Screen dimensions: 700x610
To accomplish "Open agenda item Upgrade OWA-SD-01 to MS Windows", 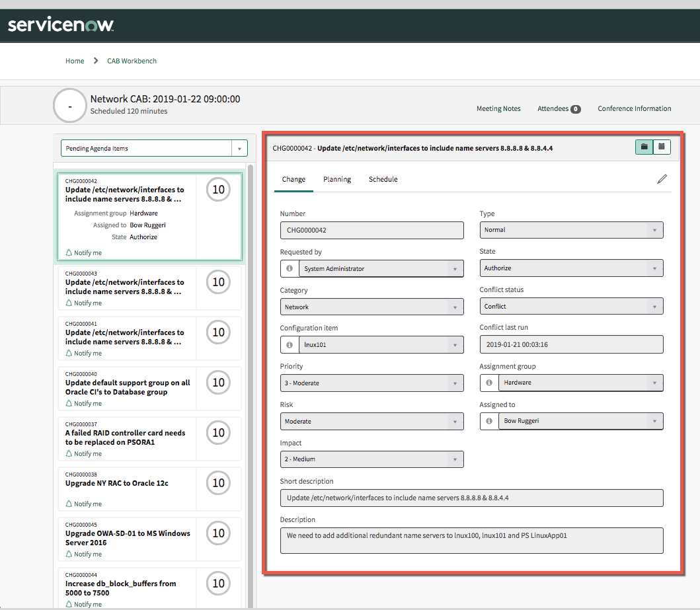I will pos(149,539).
